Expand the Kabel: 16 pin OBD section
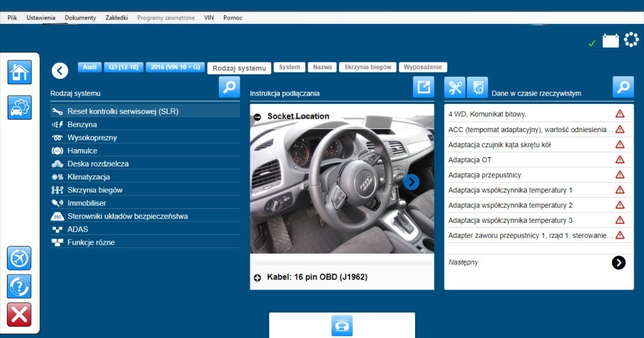This screenshot has width=644, height=338. 257,278
